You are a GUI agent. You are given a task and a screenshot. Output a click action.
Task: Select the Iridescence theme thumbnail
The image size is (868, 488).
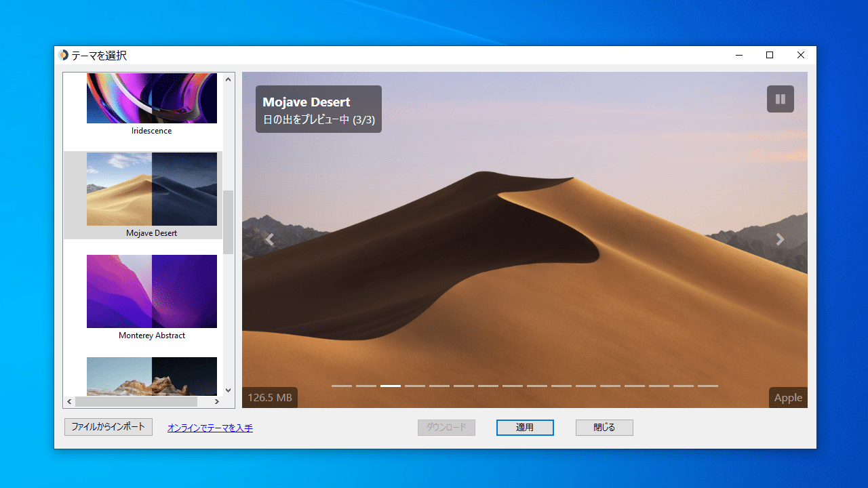pos(152,98)
